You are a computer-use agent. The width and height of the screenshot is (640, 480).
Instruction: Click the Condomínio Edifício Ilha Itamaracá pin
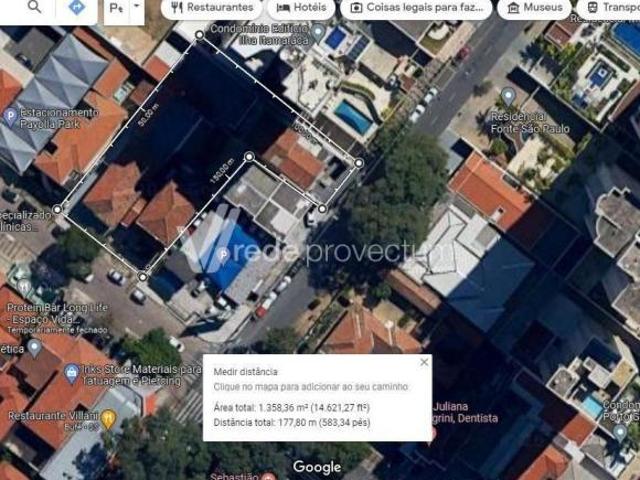318,33
